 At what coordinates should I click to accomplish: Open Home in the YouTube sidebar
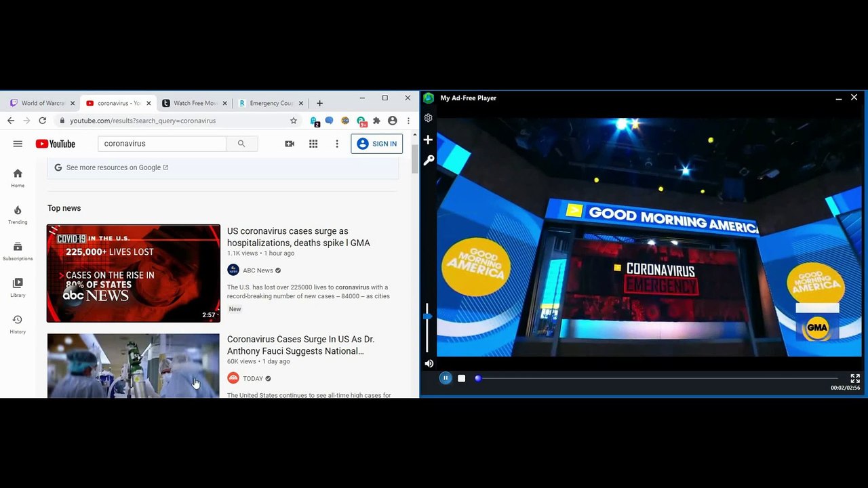[x=18, y=178]
